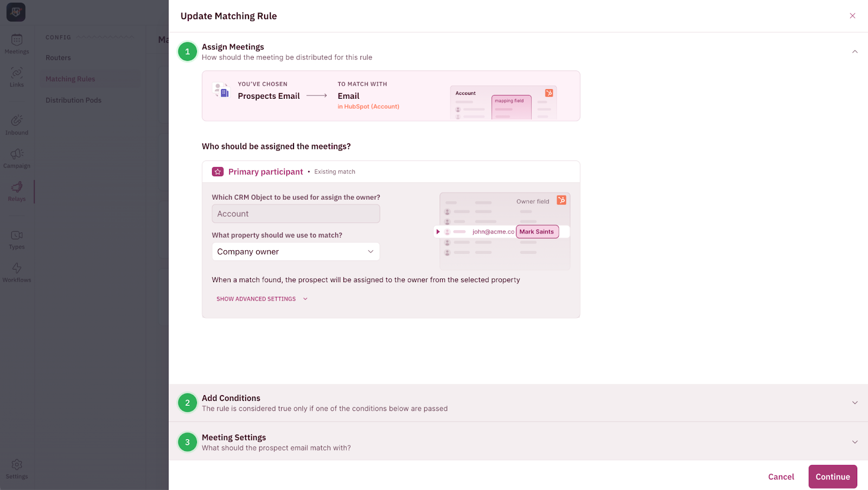This screenshot has width=868, height=490.
Task: Go to the Inbound sidebar icon
Action: pyautogui.click(x=17, y=124)
